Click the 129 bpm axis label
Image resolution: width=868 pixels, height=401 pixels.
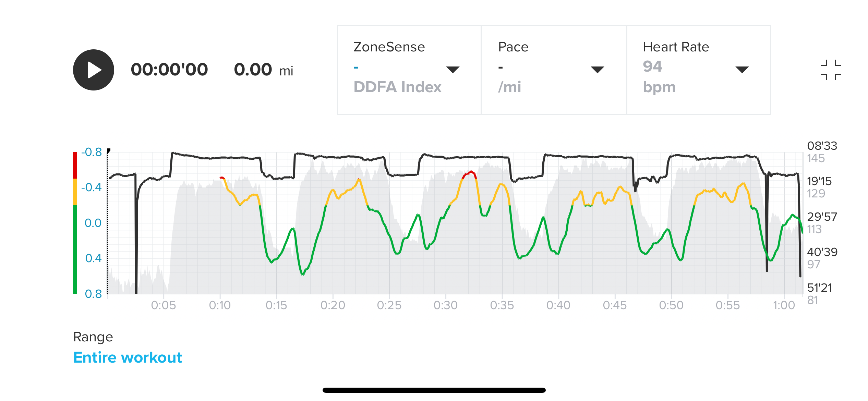point(816,194)
